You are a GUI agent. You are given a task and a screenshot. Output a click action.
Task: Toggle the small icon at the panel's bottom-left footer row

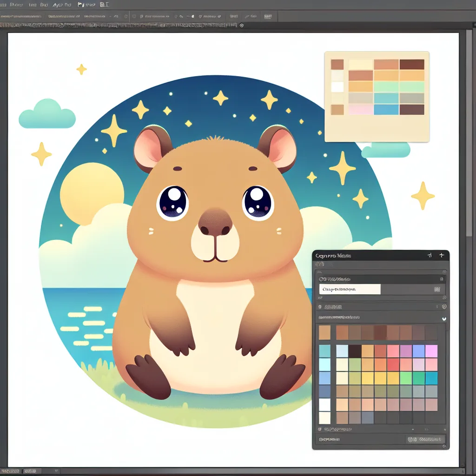click(x=320, y=429)
